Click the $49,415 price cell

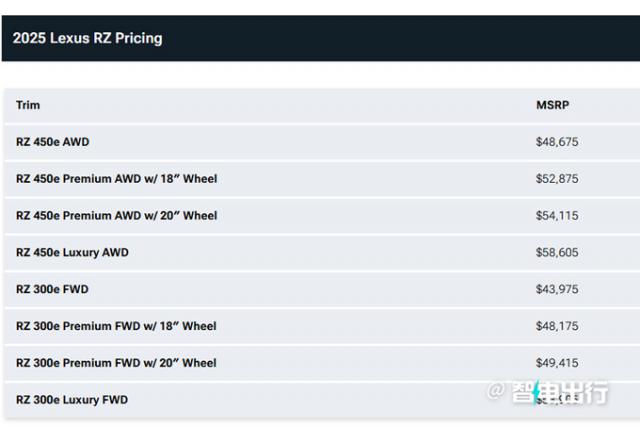click(557, 363)
